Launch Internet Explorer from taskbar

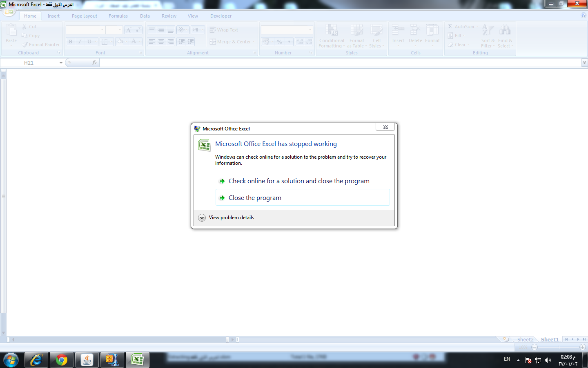(x=36, y=360)
